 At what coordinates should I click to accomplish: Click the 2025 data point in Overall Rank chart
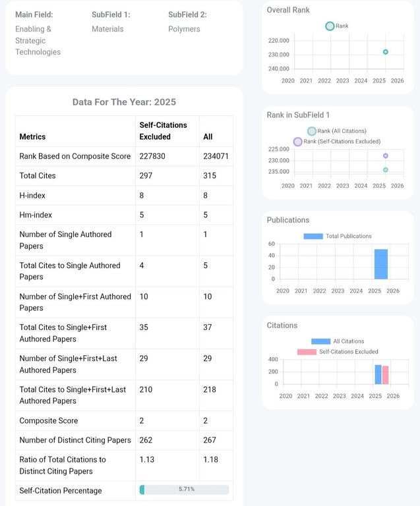pos(386,52)
